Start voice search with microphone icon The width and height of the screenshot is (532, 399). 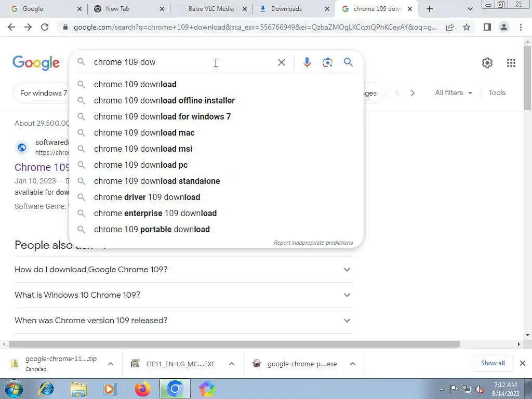307,62
